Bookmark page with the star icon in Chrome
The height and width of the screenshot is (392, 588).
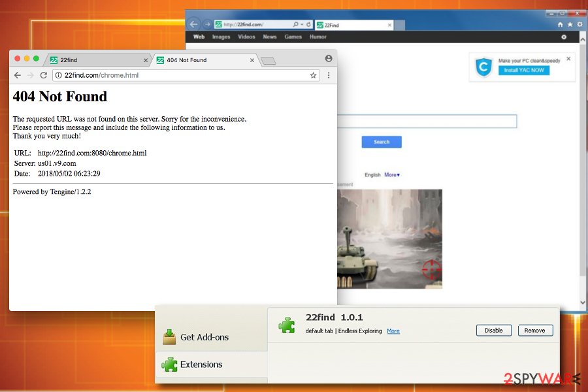click(x=313, y=75)
